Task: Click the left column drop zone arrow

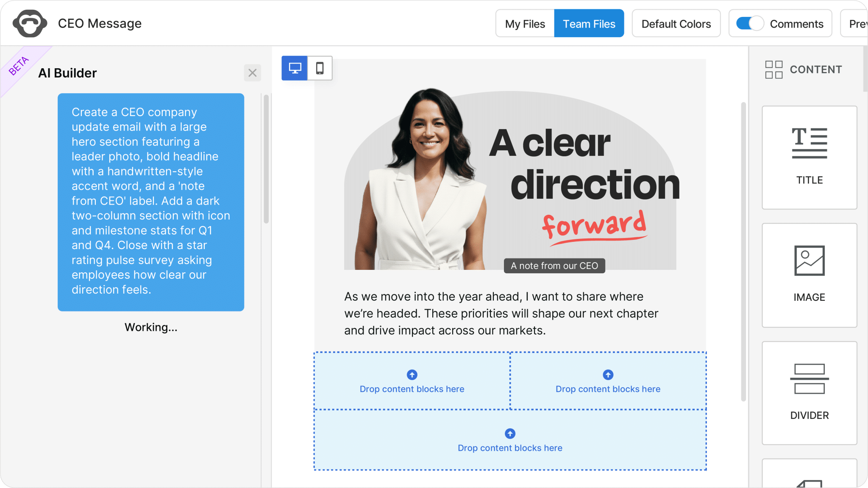Action: pos(412,375)
